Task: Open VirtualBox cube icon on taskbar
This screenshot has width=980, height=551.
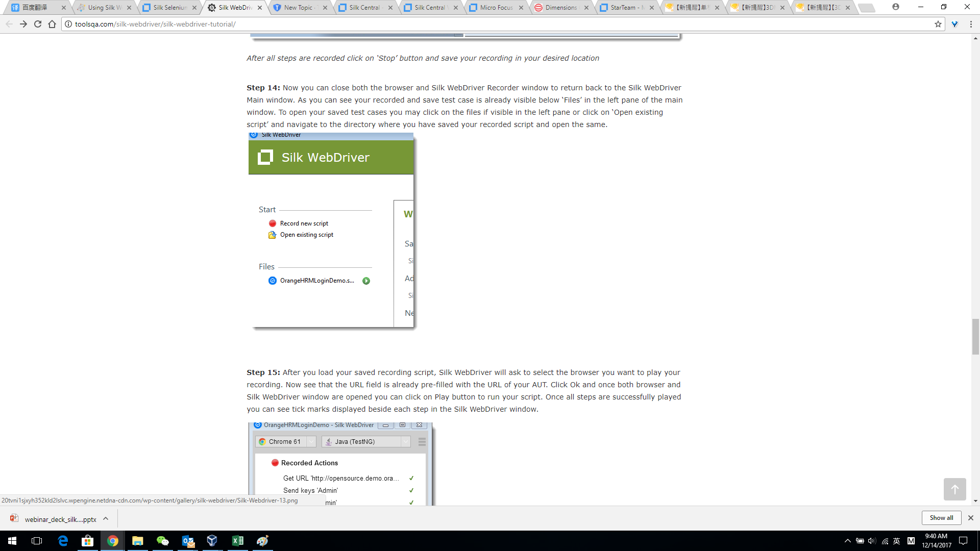Action: [x=212, y=541]
